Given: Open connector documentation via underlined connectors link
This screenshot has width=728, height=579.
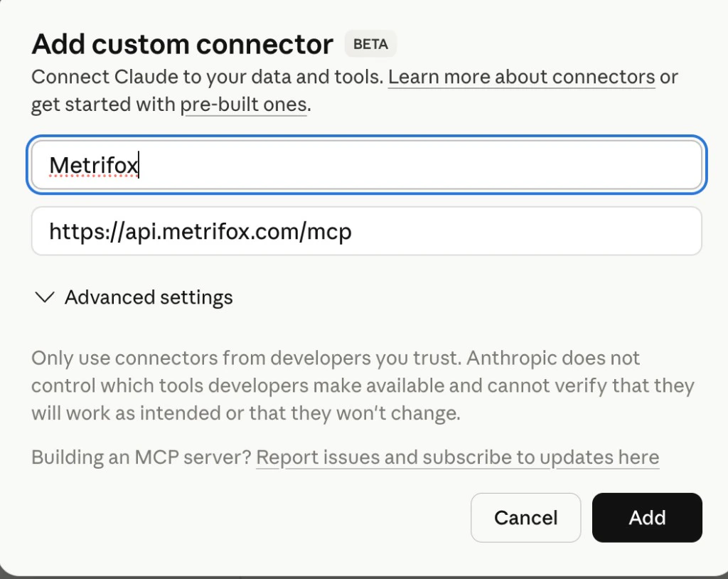Looking at the screenshot, I should tap(521, 76).
